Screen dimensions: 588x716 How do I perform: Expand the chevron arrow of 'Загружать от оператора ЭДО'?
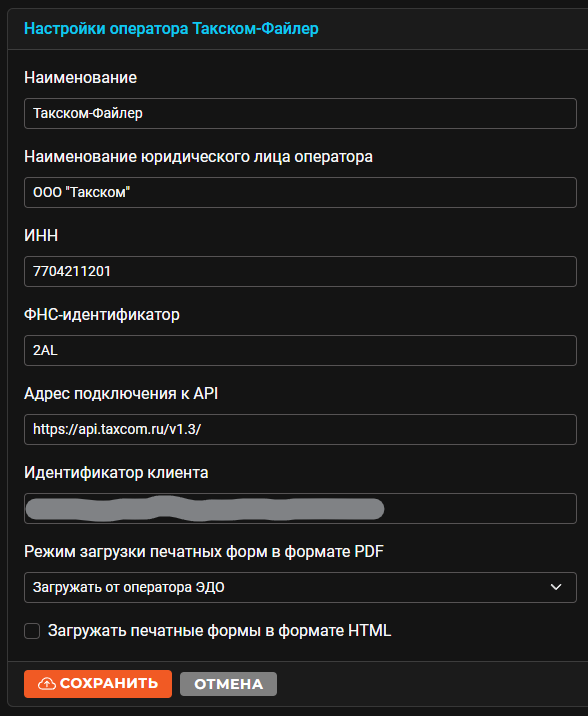pyautogui.click(x=556, y=587)
